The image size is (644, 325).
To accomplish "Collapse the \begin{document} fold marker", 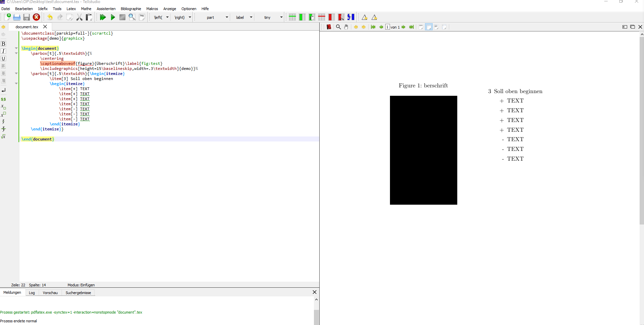I will pos(16,48).
